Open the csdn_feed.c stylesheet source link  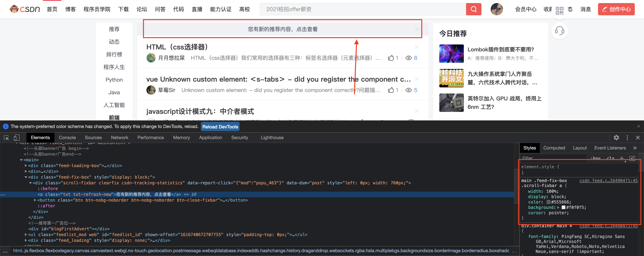(x=608, y=181)
